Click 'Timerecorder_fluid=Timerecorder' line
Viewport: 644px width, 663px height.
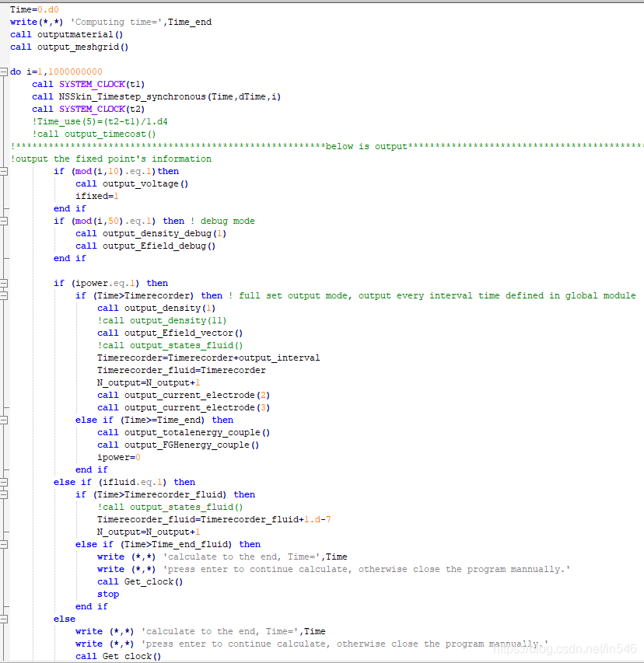[x=181, y=371]
